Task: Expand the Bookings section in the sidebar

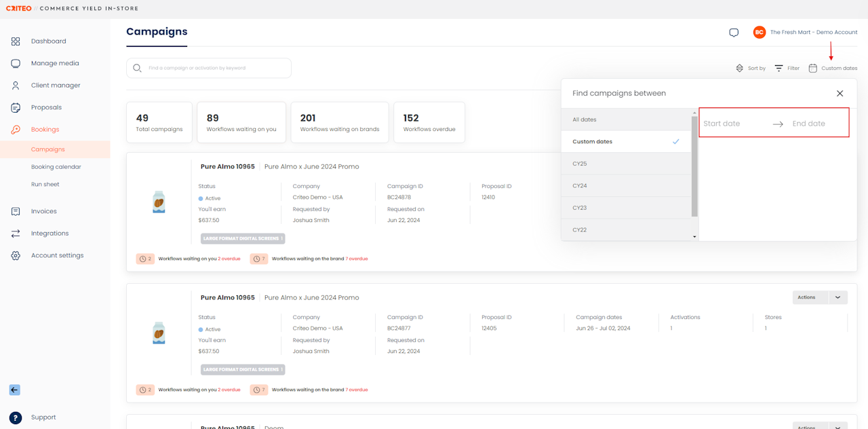Action: (45, 130)
